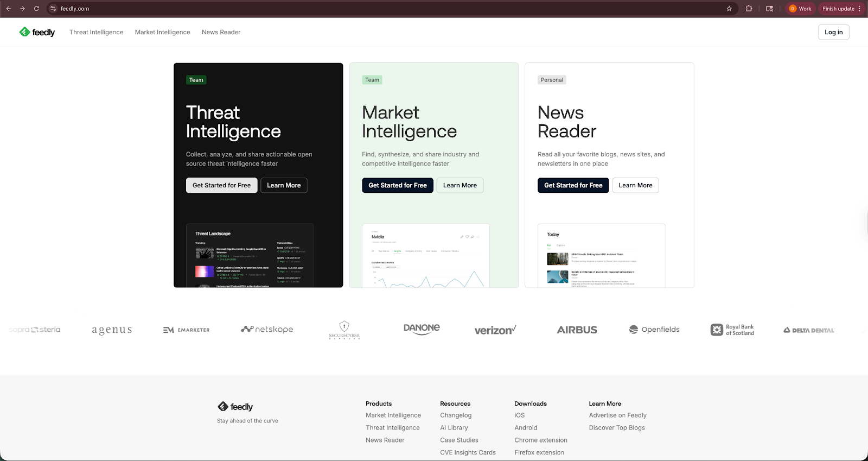The width and height of the screenshot is (868, 461).
Task: Click the Log in button
Action: (833, 32)
